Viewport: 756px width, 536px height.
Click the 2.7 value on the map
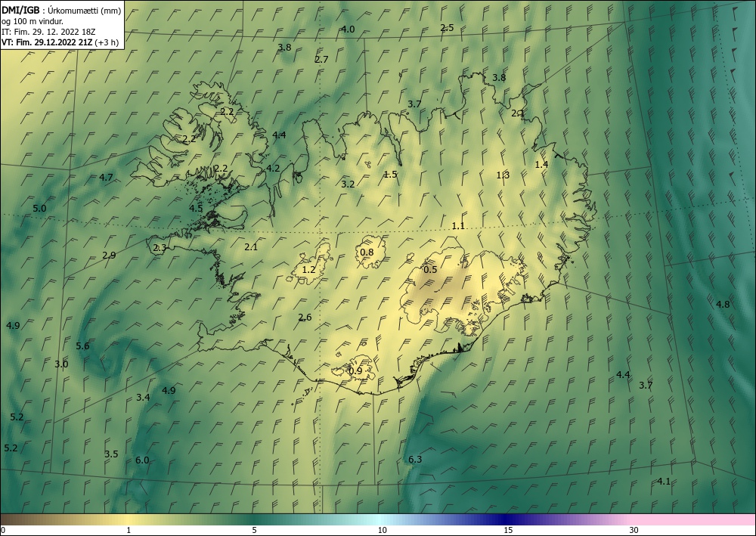(x=321, y=59)
